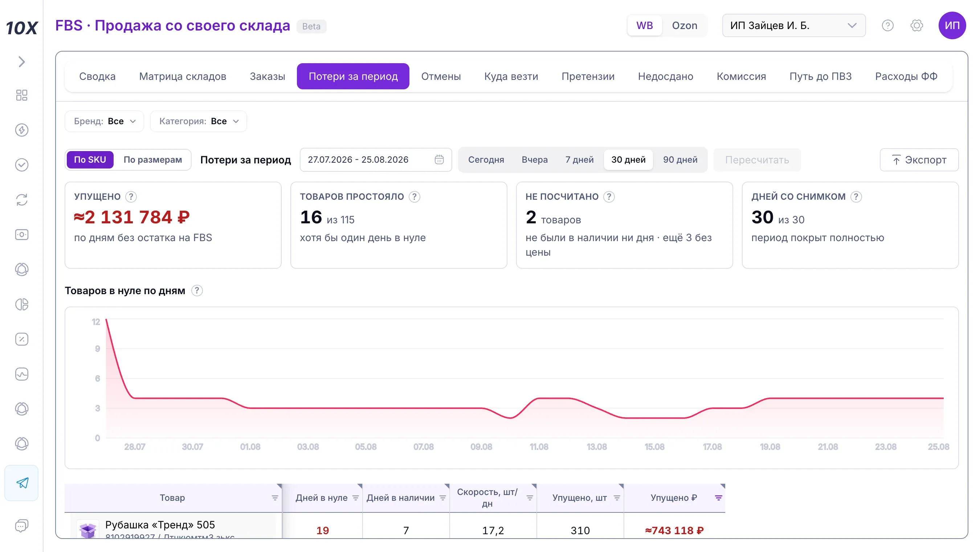
Task: Open the chat messages sidebar icon
Action: 22,526
